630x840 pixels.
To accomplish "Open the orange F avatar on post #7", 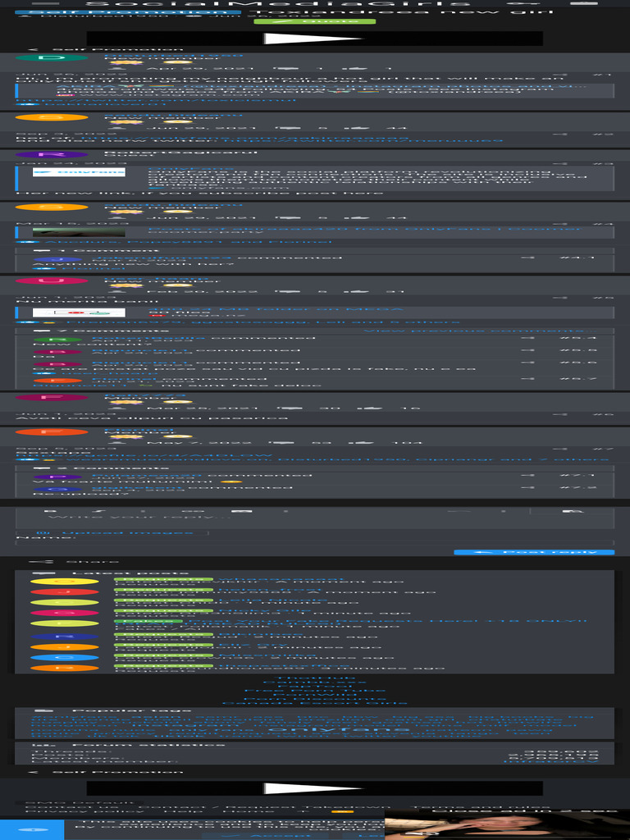I will 52,431.
